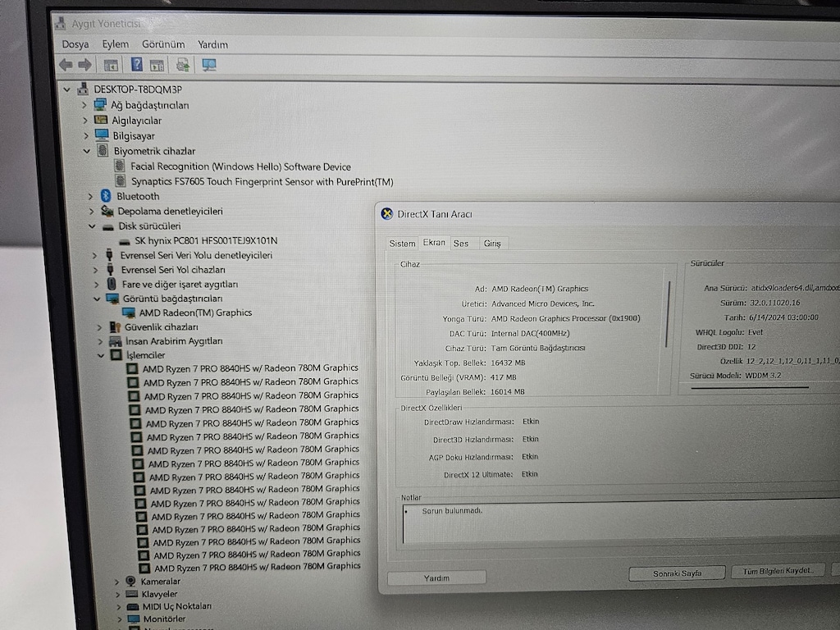This screenshot has height=630, width=840.
Task: Collapse the Disk sürücüleri branch
Action: click(92, 226)
